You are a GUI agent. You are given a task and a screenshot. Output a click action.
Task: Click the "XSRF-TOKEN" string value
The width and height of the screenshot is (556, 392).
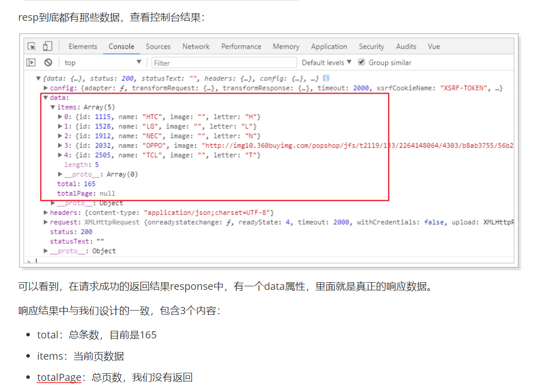pos(464,88)
